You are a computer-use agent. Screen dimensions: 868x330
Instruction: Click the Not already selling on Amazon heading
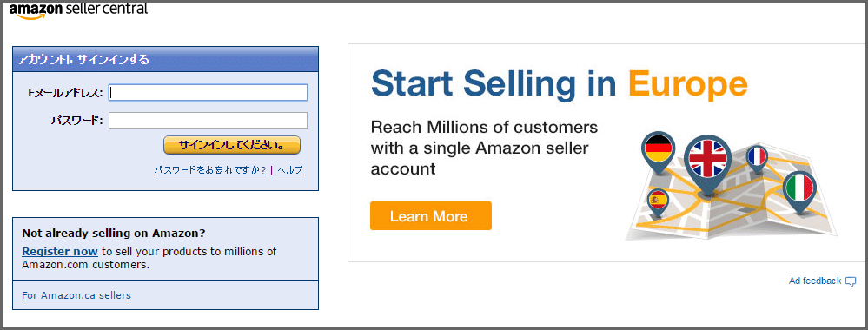pyautogui.click(x=114, y=233)
